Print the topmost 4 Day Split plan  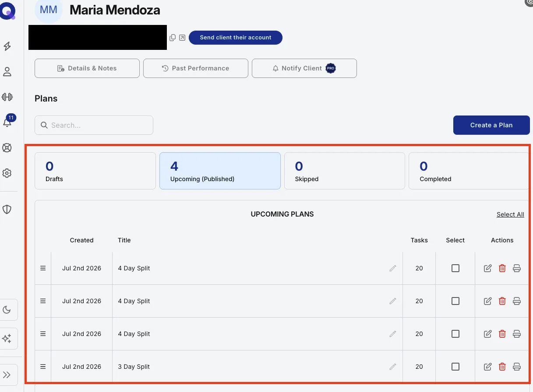[517, 268]
